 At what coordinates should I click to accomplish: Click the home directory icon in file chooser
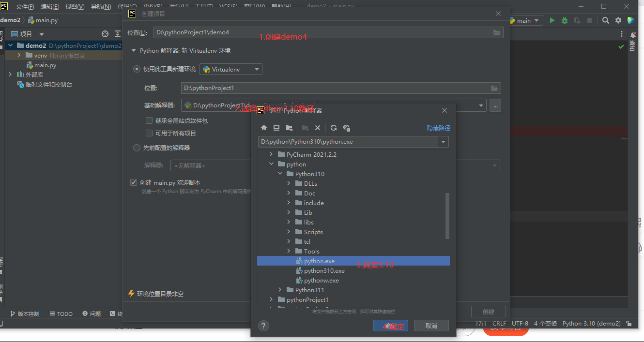pos(264,128)
